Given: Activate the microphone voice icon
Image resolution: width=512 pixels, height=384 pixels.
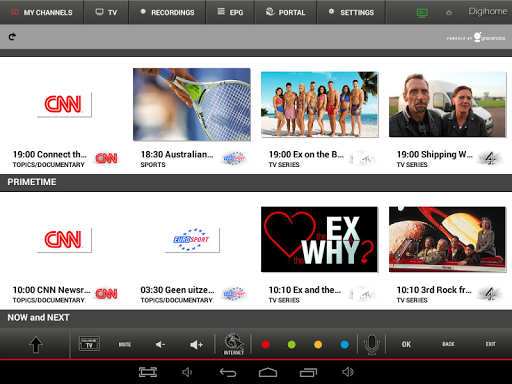Looking at the screenshot, I should [372, 344].
